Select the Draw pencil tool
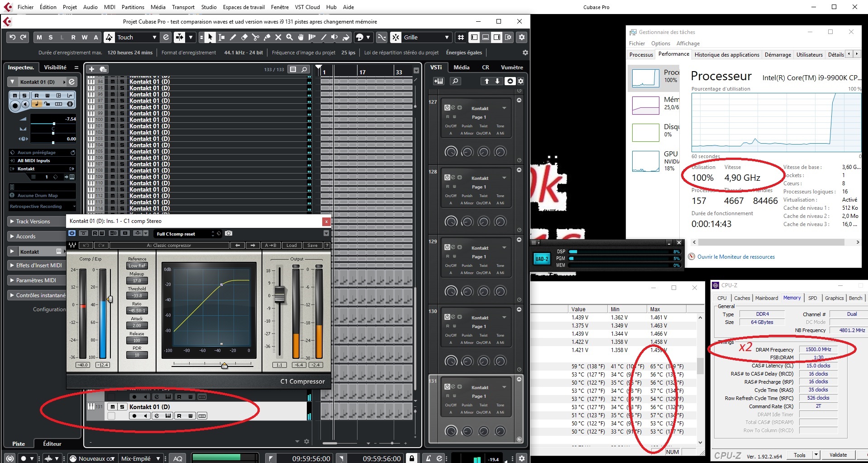The image size is (868, 463). 233,37
